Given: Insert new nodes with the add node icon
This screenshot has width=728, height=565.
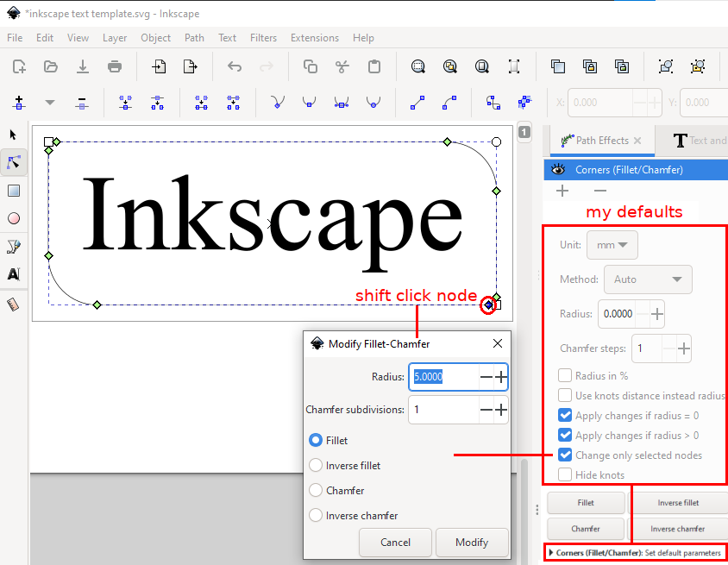Looking at the screenshot, I should 19,103.
